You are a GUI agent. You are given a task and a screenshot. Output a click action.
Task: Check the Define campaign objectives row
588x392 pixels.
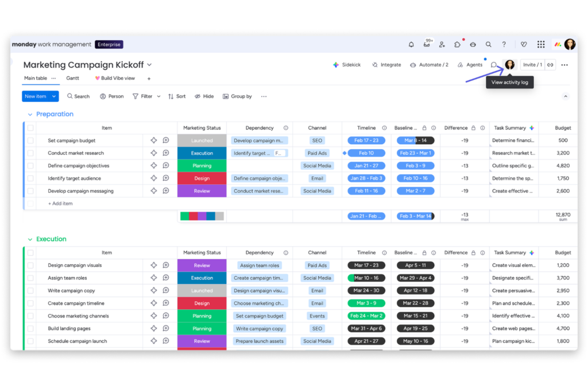(30, 166)
